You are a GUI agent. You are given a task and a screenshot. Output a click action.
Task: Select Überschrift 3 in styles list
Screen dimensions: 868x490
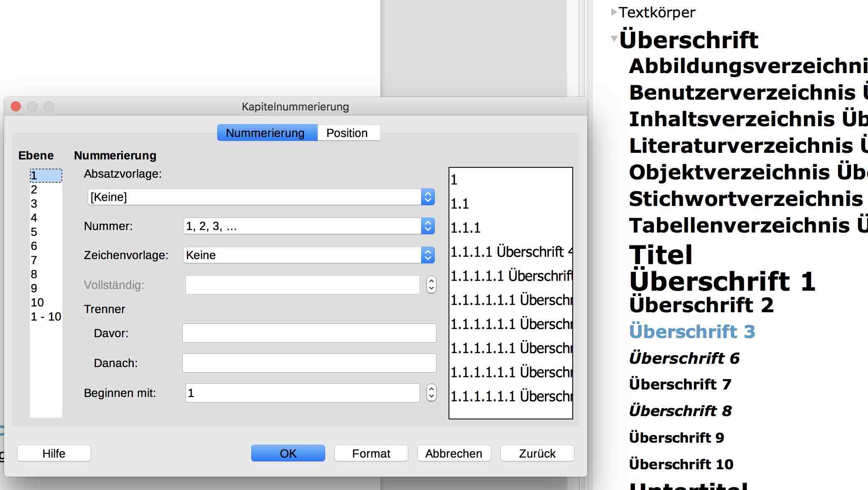pyautogui.click(x=692, y=332)
